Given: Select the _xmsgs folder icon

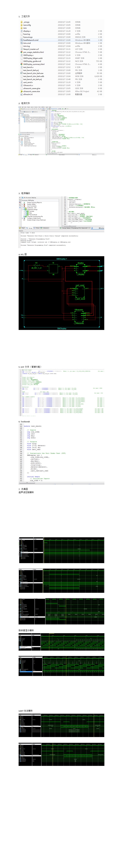Looking at the screenshot, I should pos(21,22).
